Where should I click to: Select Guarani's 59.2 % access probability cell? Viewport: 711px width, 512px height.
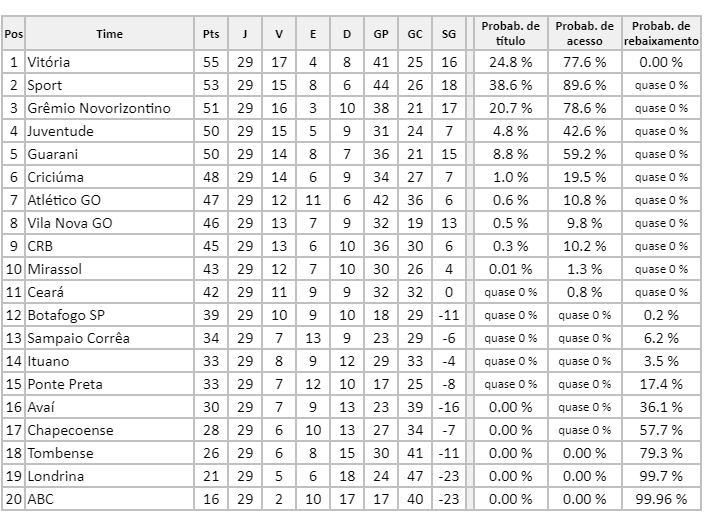coord(585,154)
